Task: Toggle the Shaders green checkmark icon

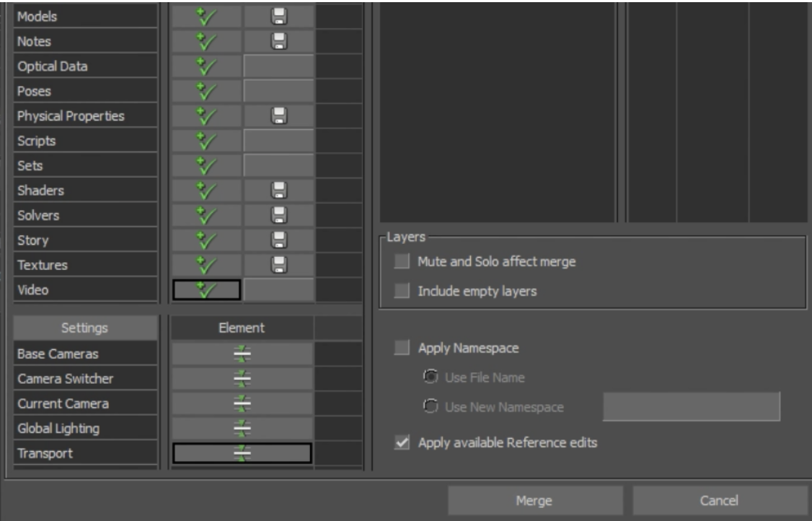Action: tap(206, 191)
